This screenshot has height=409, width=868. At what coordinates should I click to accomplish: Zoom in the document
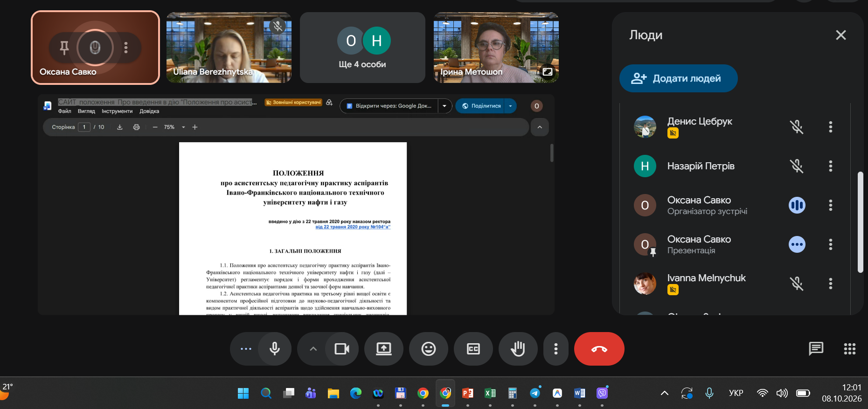pos(195,127)
